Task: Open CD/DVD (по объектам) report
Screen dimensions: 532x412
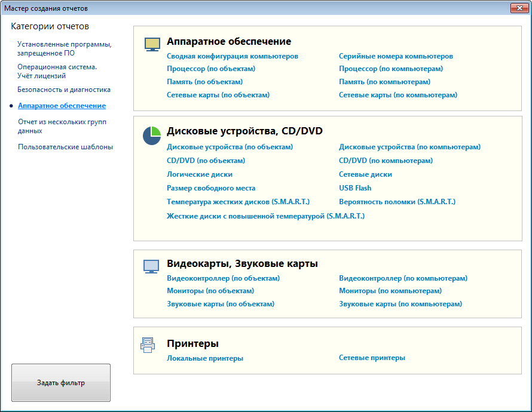Action: coord(206,161)
